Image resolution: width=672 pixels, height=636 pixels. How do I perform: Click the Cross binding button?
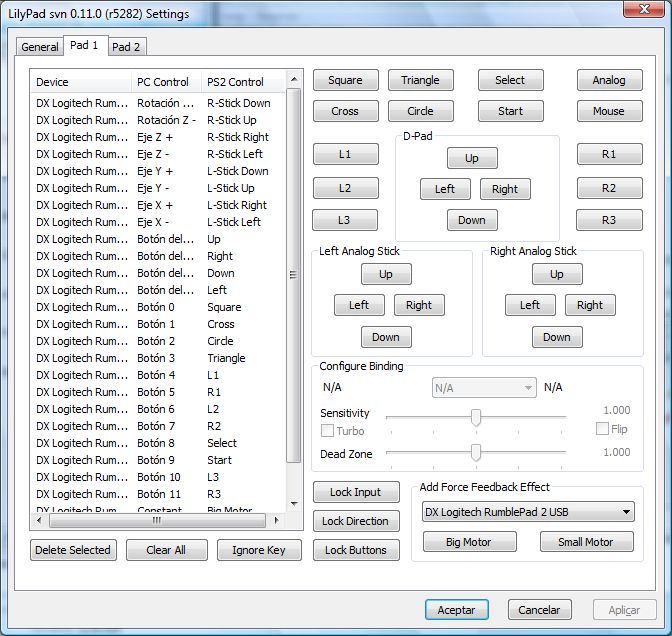(345, 111)
